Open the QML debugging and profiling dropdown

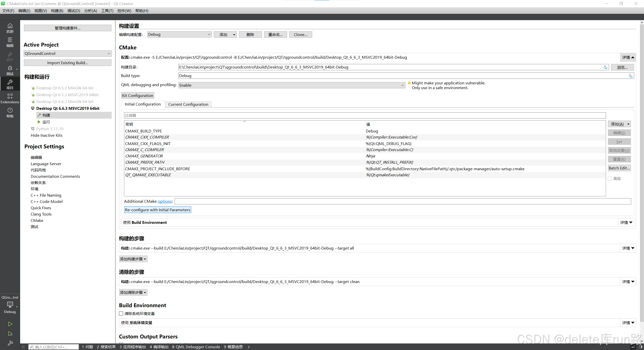tap(292, 85)
